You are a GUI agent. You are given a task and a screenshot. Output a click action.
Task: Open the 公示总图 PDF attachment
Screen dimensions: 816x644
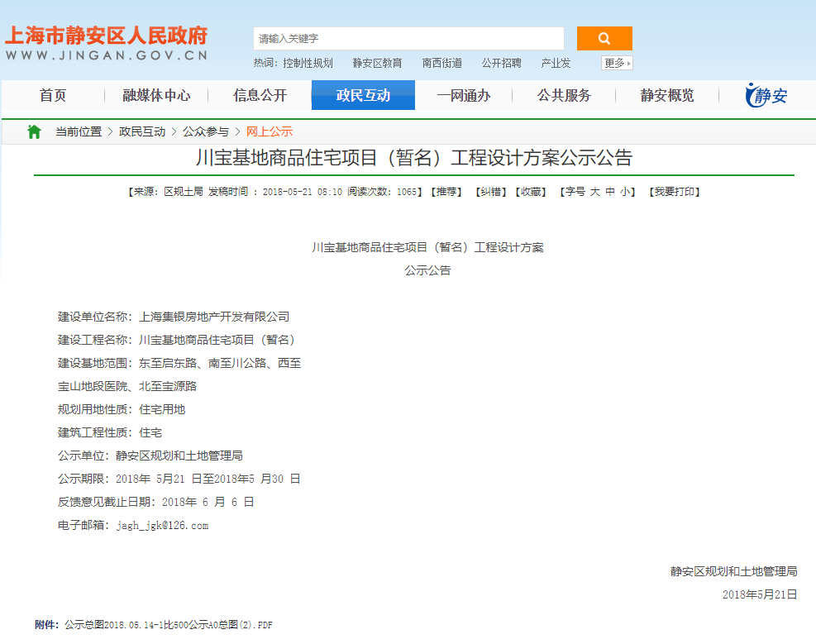click(169, 625)
